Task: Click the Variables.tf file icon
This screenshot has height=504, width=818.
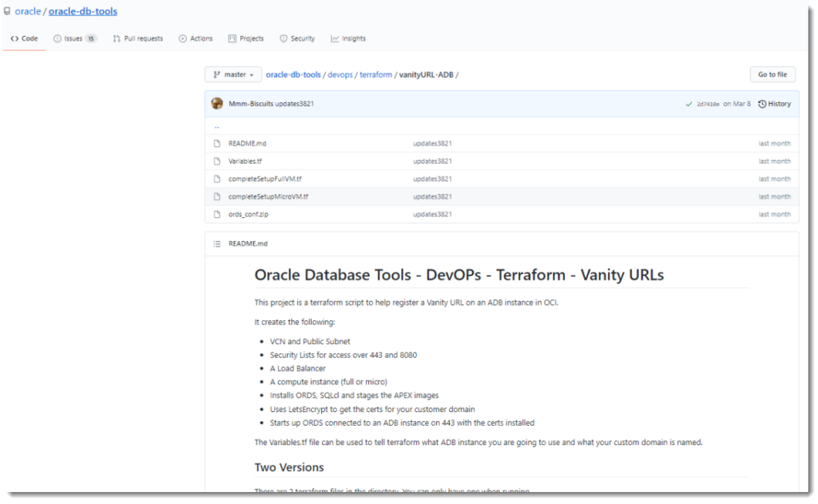Action: 216,161
